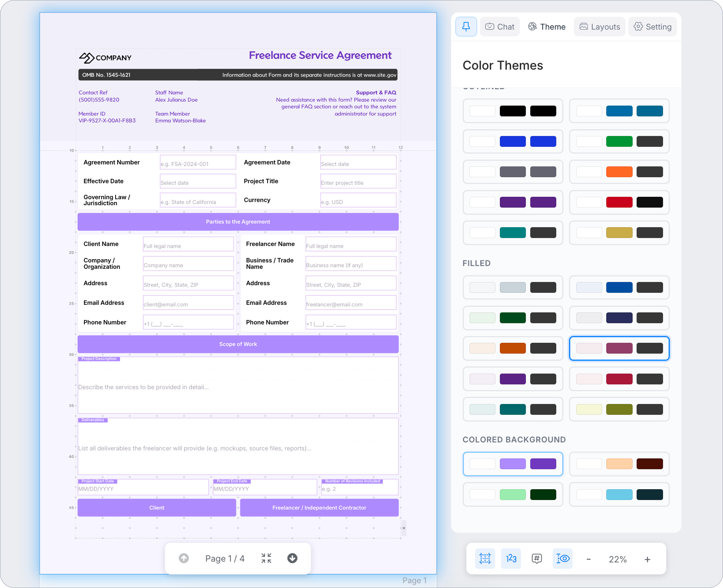
Task: Click the collapse fit-to-screen icon
Action: tap(266, 558)
